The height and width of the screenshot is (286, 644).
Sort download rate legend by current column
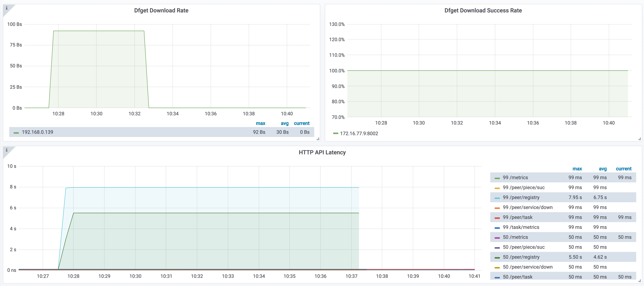coord(301,123)
